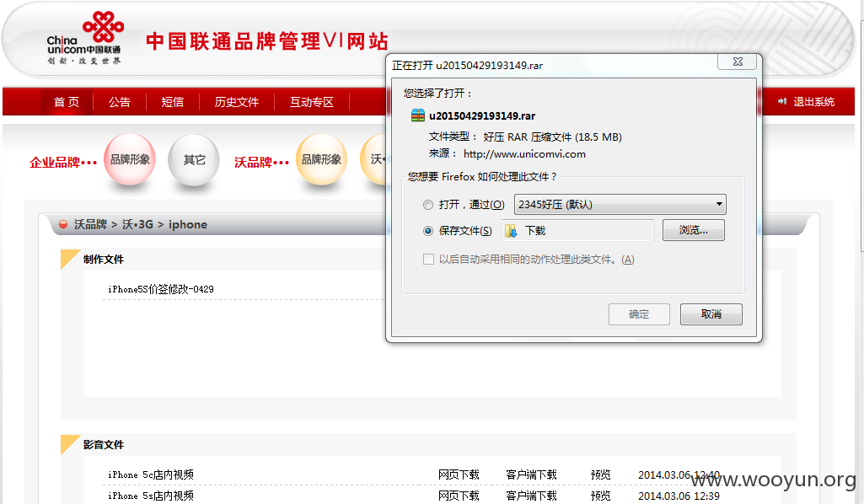Open the 互动专区 menu item

(x=312, y=102)
